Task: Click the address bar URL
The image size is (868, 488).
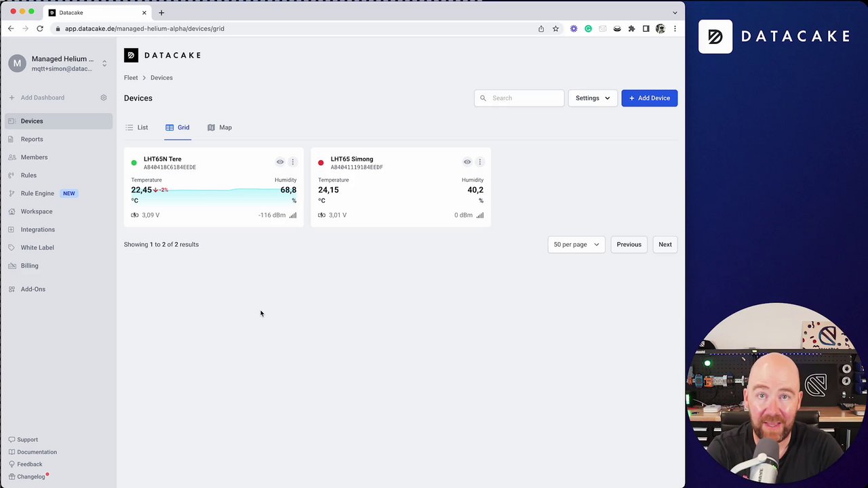Action: 144,28
